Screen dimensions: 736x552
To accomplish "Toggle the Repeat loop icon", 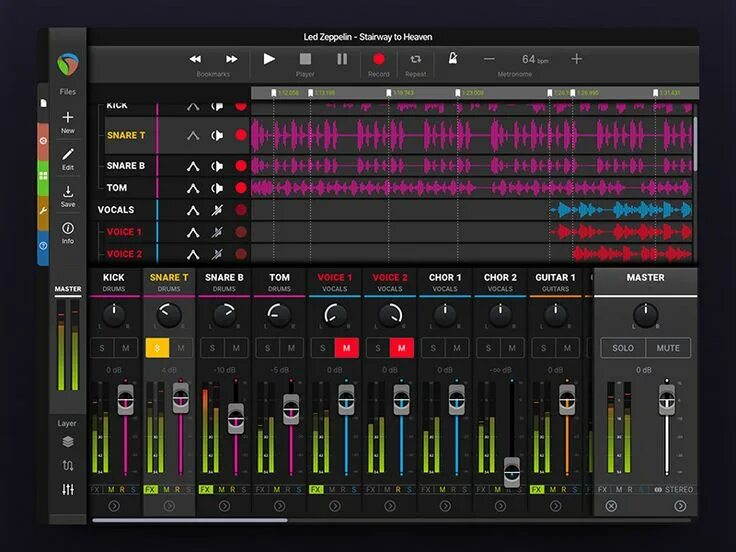I will (x=415, y=59).
